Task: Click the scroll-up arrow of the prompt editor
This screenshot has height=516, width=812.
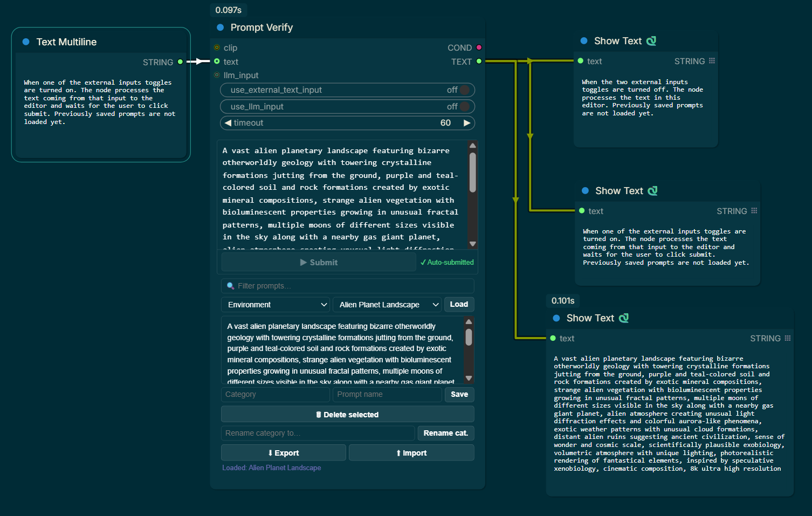Action: [x=473, y=146]
